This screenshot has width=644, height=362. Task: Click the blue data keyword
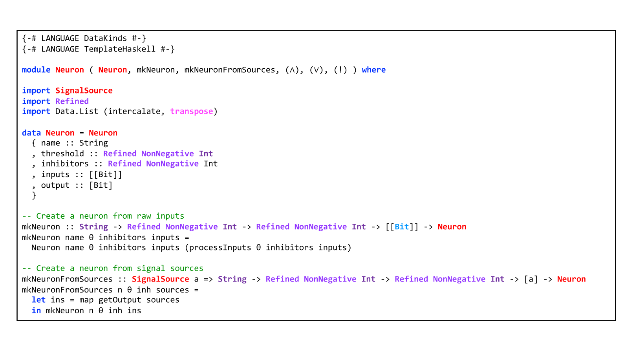(31, 133)
